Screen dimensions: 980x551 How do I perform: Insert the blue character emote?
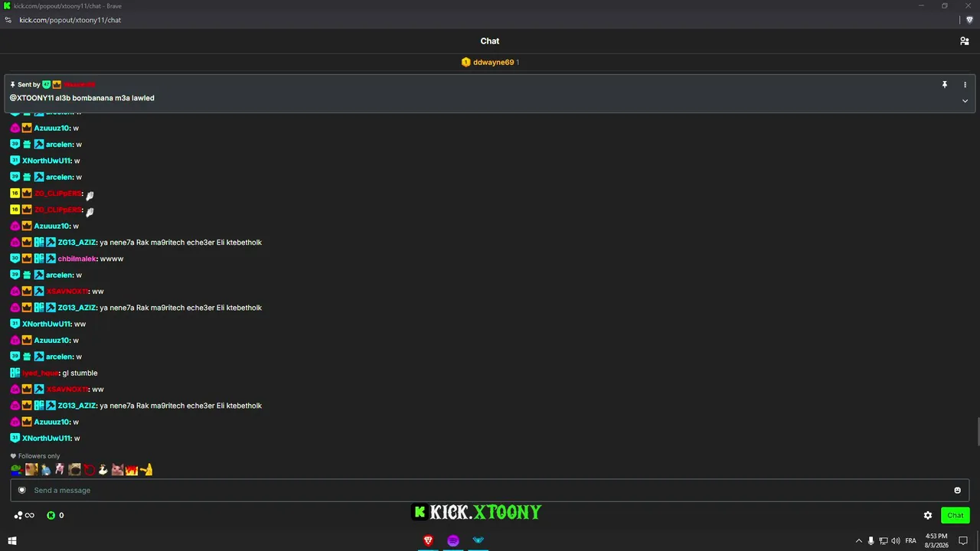(45, 469)
